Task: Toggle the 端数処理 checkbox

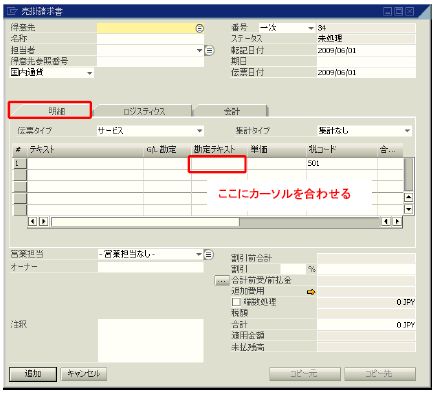Action: pyautogui.click(x=236, y=302)
